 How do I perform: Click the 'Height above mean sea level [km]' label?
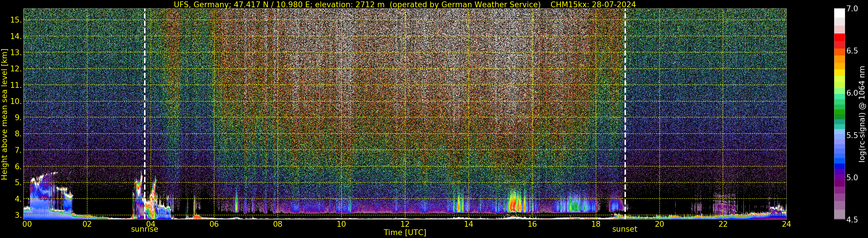click(x=4, y=114)
